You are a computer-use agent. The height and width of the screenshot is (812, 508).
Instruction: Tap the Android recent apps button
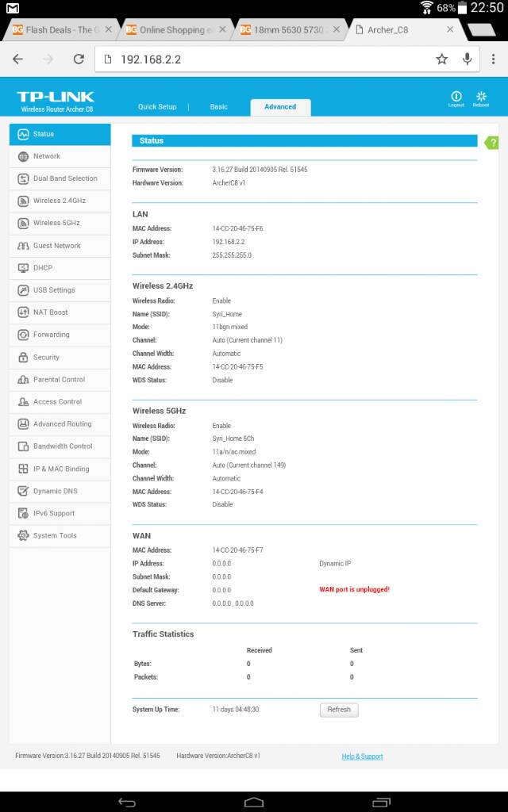(382, 802)
